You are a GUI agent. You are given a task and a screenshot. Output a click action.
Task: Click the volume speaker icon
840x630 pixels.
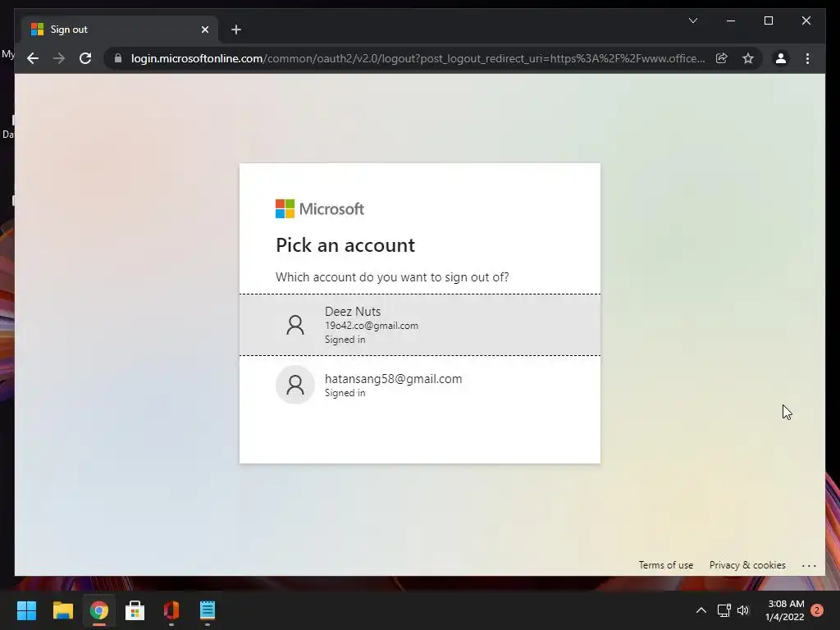743,610
